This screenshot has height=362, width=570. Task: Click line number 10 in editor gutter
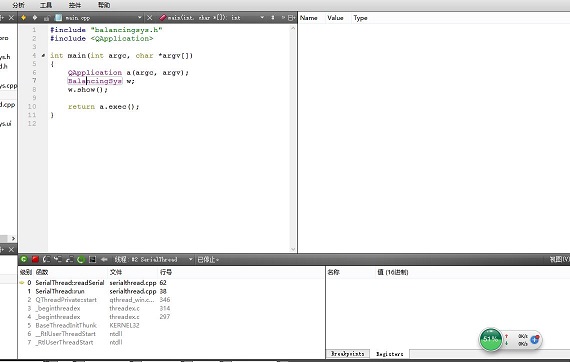point(32,106)
